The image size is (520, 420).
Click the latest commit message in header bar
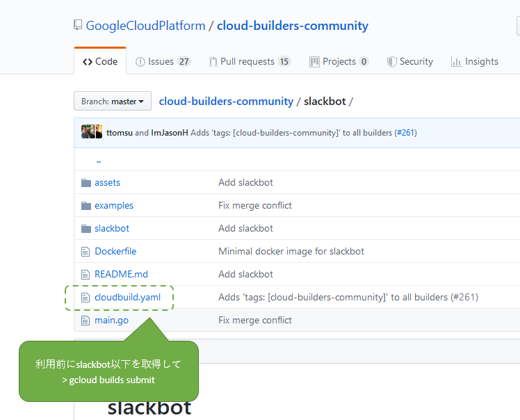click(x=293, y=133)
